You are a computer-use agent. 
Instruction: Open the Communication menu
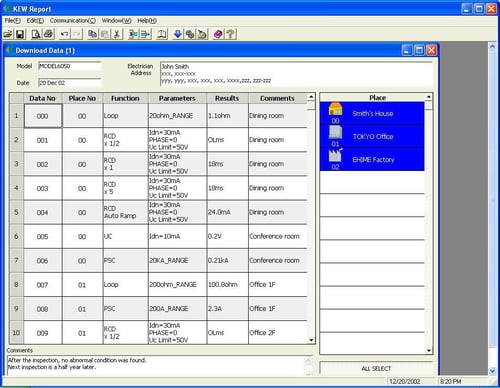pos(73,21)
